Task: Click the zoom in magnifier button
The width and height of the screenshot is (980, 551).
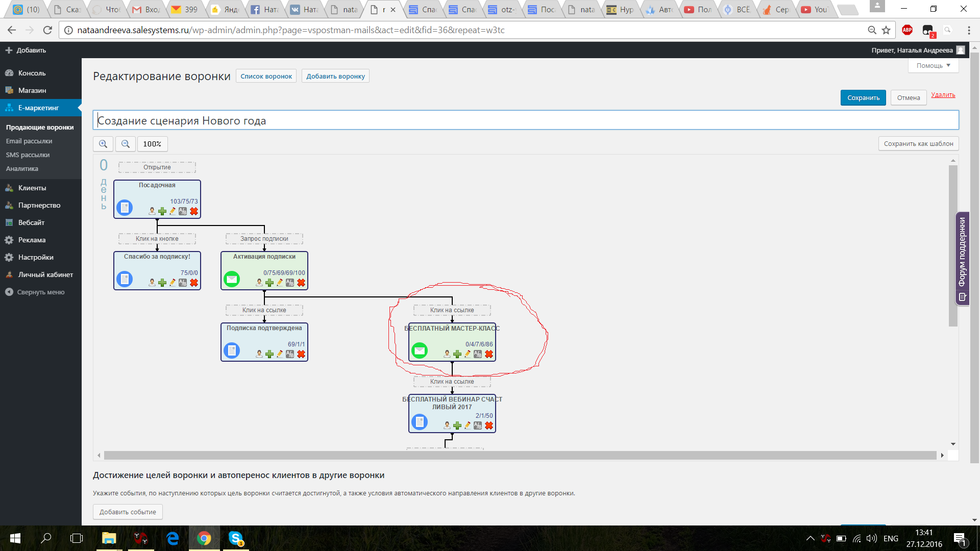Action: (103, 144)
